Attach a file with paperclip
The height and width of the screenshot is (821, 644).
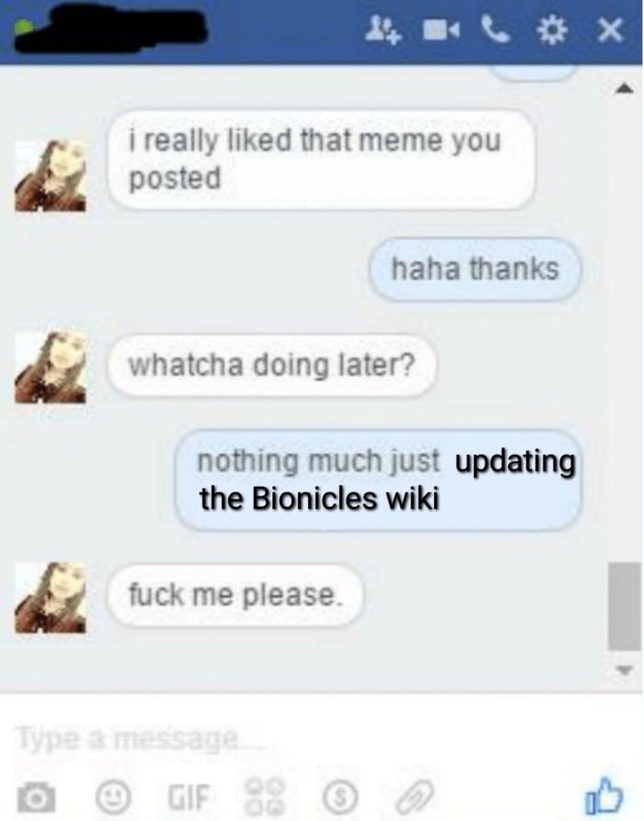pos(415,796)
